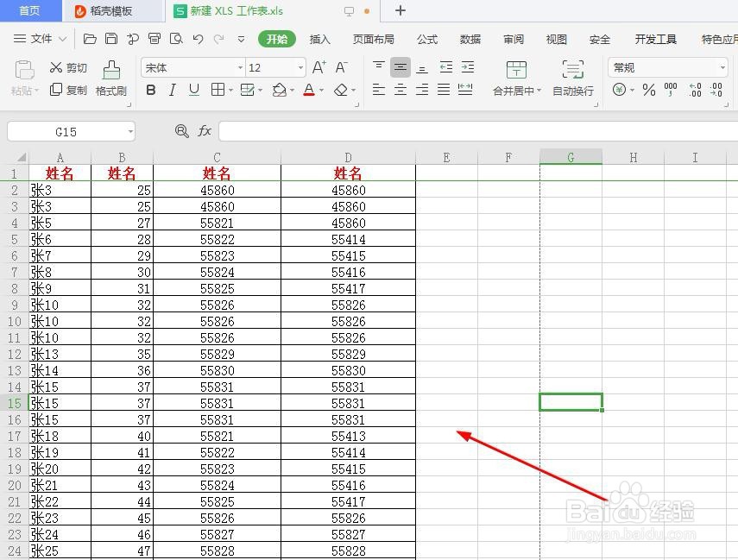The width and height of the screenshot is (738, 560).
Task: Enable wrap text with 自动换行
Action: (571, 78)
